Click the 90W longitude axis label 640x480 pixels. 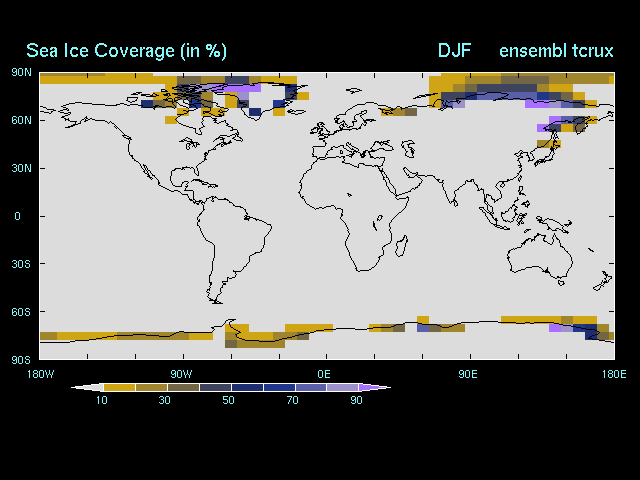pos(181,374)
